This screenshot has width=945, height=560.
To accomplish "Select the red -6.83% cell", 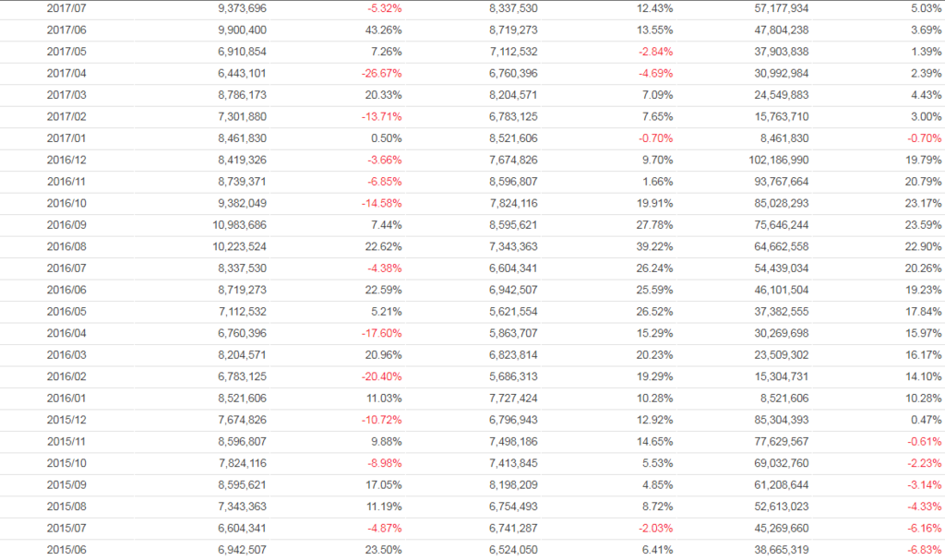I will click(924, 550).
